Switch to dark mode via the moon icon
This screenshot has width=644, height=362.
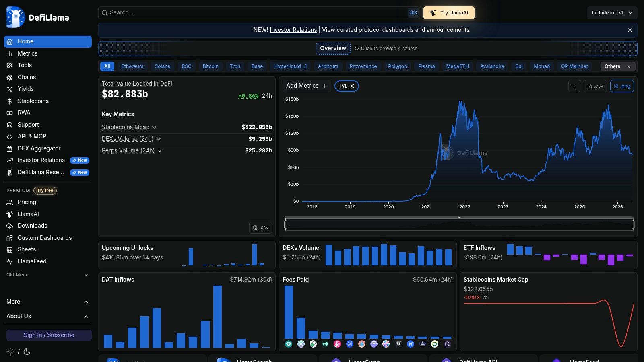[x=27, y=352]
